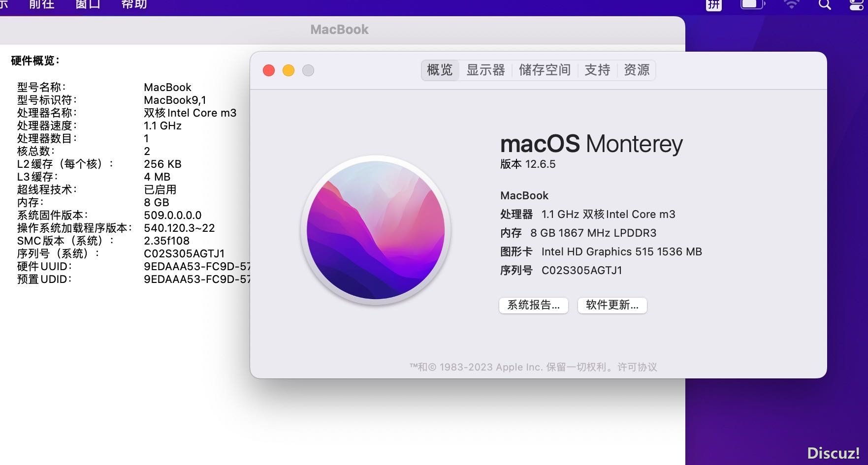Click the 4 MB L3 cache value

tap(157, 177)
